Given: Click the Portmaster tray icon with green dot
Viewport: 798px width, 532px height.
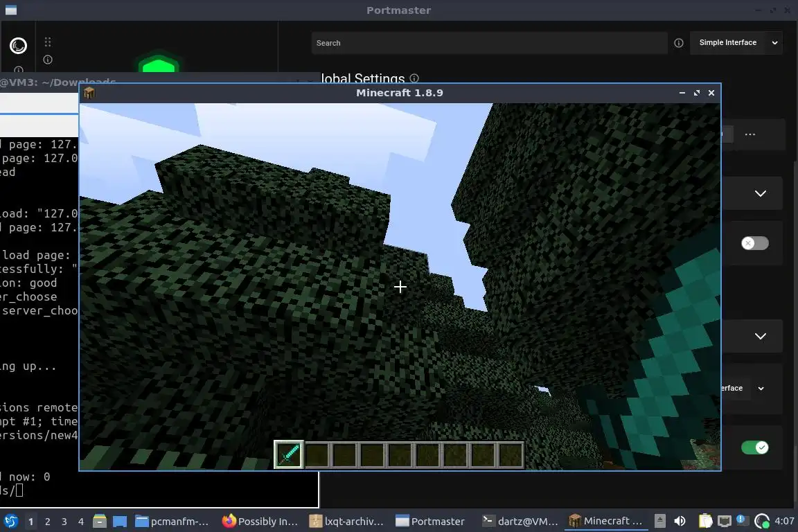Looking at the screenshot, I should click(x=762, y=521).
